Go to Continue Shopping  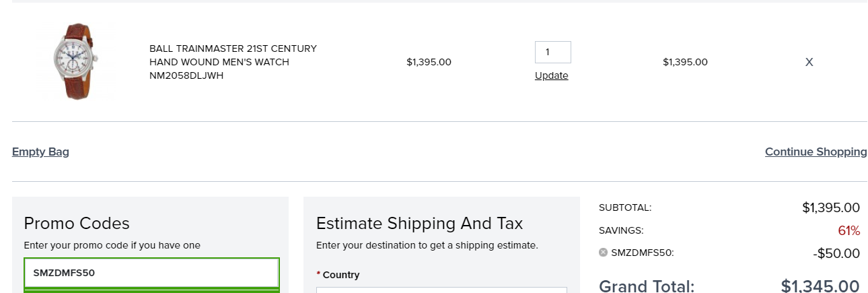(x=816, y=152)
